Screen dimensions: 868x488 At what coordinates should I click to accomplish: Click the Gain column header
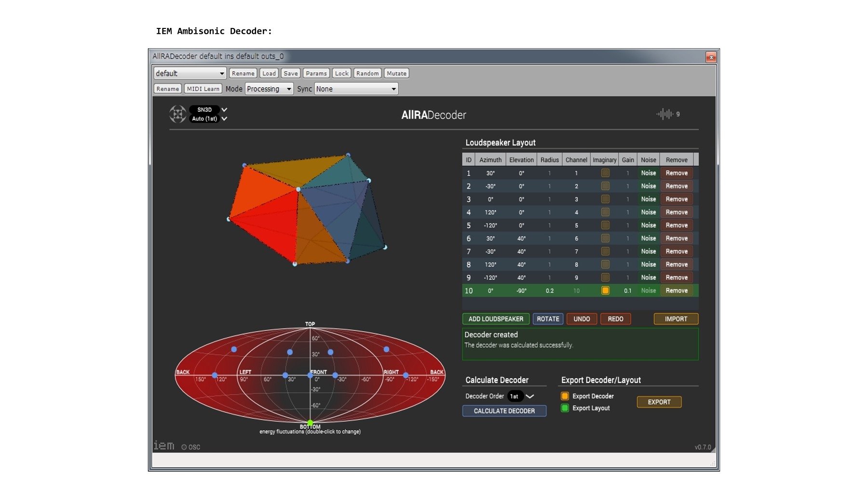[627, 160]
